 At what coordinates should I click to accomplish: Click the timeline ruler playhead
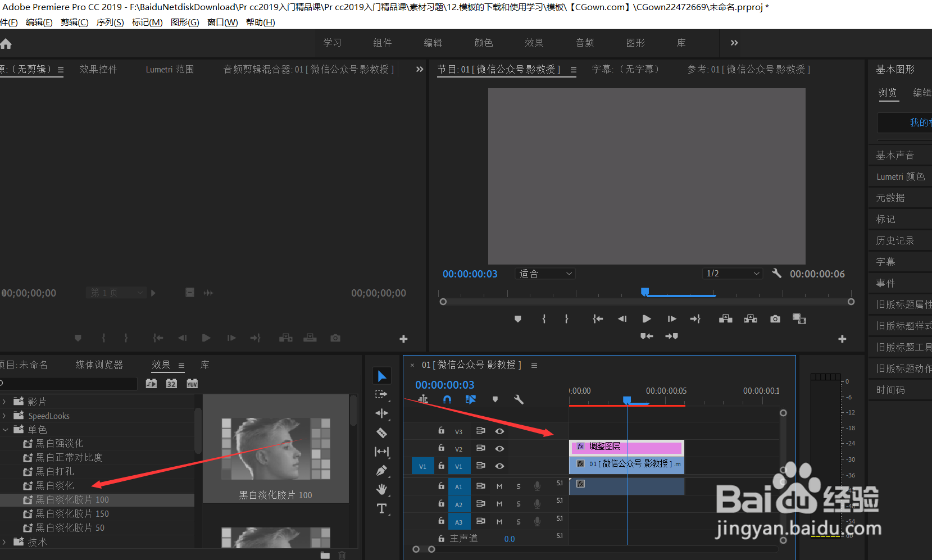pyautogui.click(x=627, y=400)
